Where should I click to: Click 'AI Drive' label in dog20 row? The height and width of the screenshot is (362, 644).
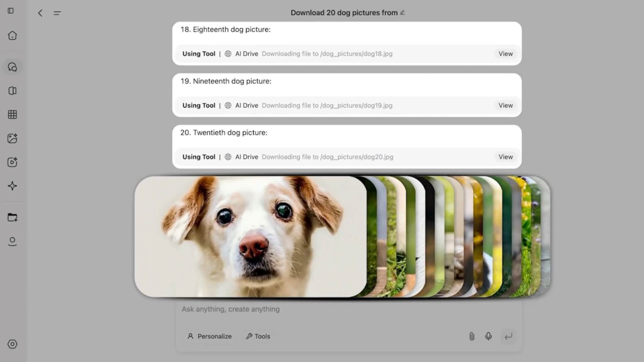point(247,157)
